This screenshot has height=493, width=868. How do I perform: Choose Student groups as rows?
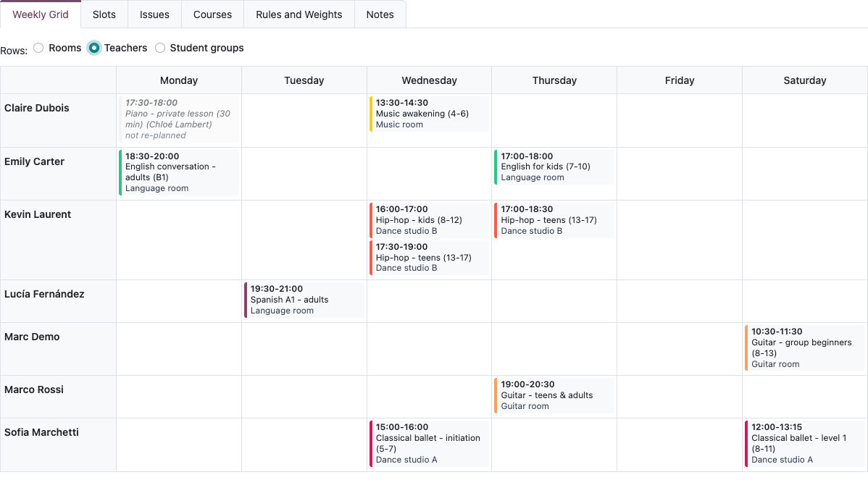point(160,48)
